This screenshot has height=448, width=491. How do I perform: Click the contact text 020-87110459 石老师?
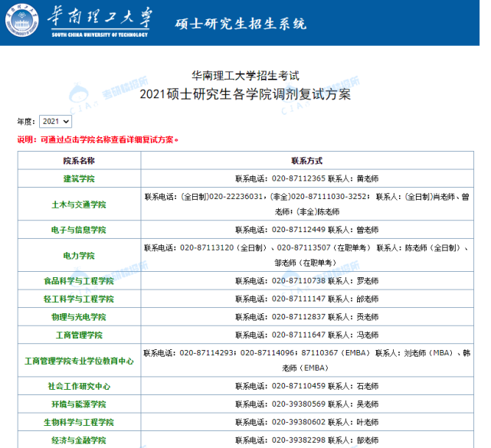pos(307,386)
